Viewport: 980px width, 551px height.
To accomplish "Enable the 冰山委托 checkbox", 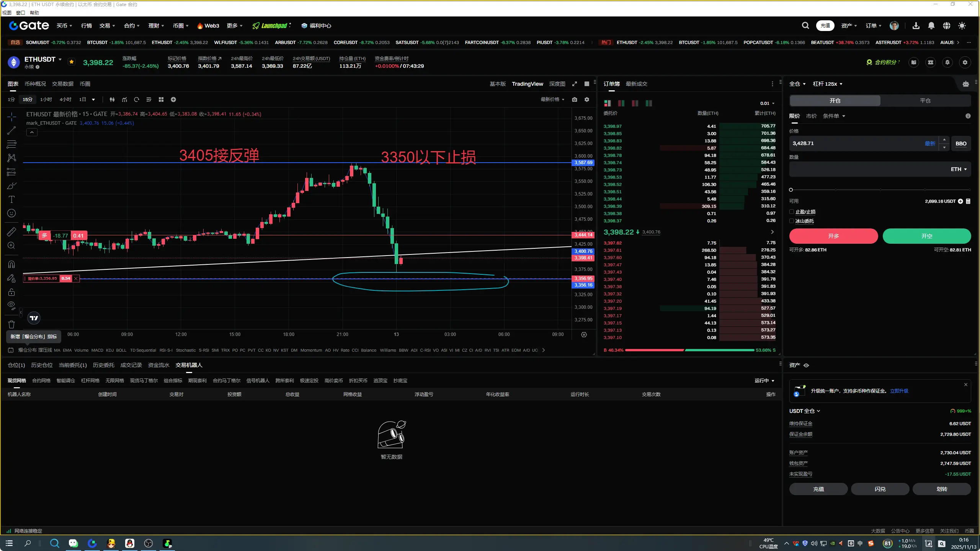I will (x=792, y=221).
